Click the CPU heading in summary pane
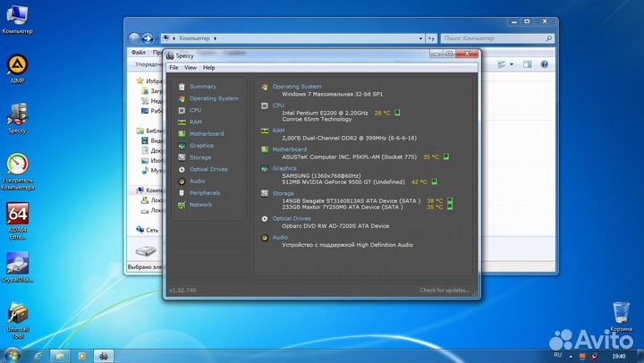644x363 pixels. (278, 106)
